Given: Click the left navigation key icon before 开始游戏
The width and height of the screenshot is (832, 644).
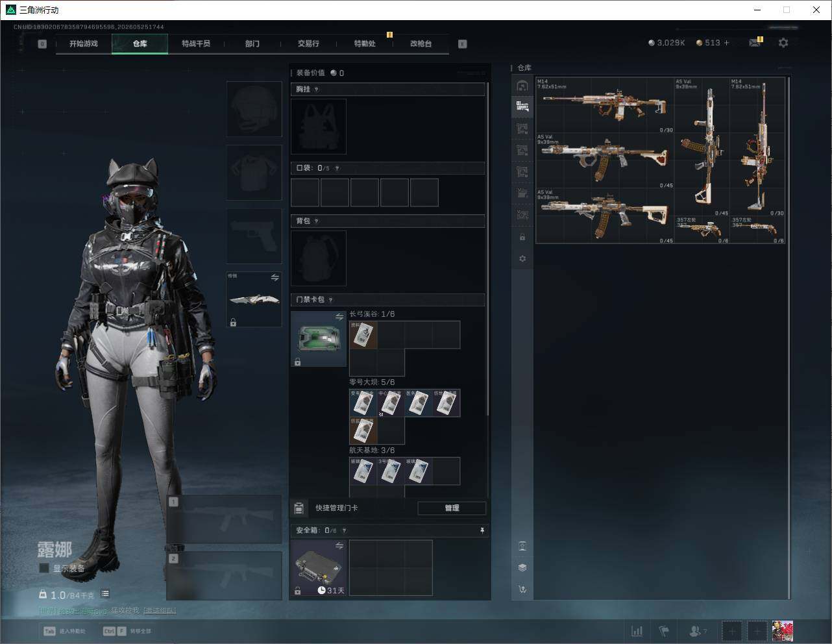Looking at the screenshot, I should pyautogui.click(x=42, y=43).
